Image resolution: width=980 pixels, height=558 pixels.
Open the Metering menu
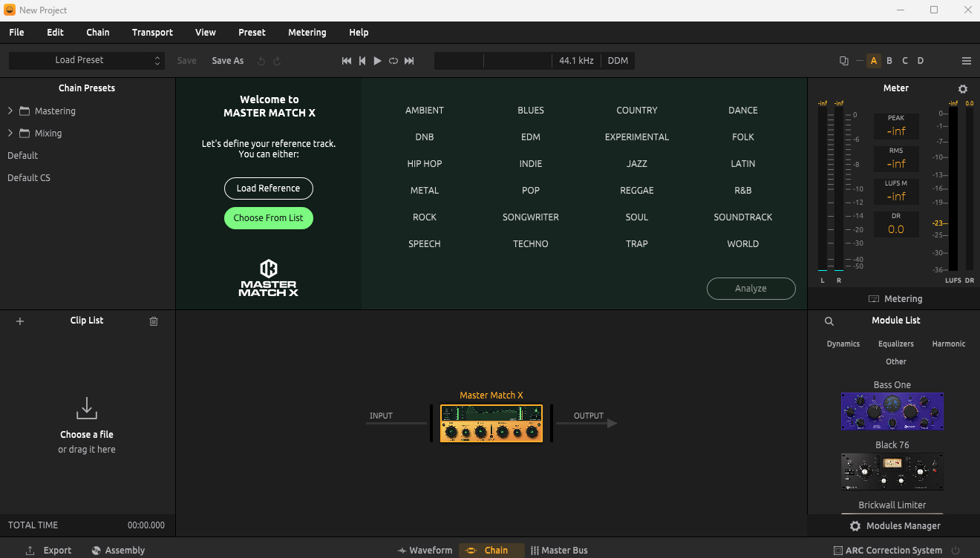point(307,33)
